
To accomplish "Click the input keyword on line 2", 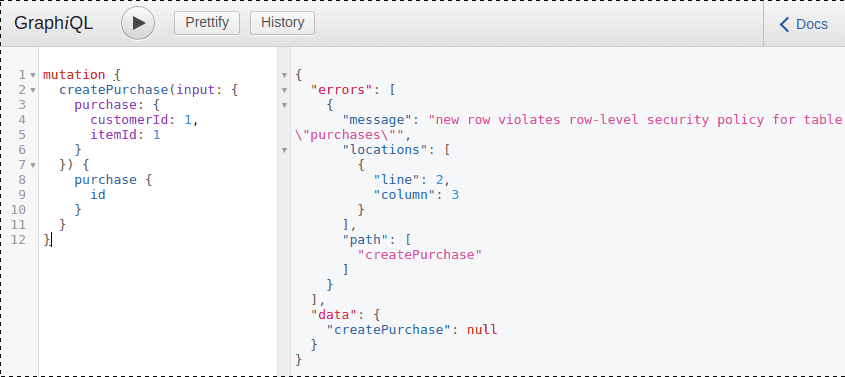I will point(196,90).
